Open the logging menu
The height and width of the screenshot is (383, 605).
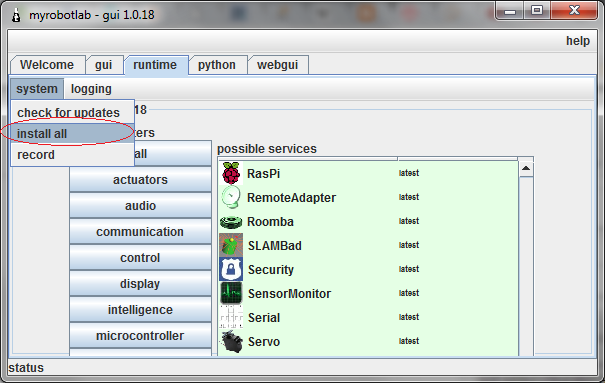point(91,89)
